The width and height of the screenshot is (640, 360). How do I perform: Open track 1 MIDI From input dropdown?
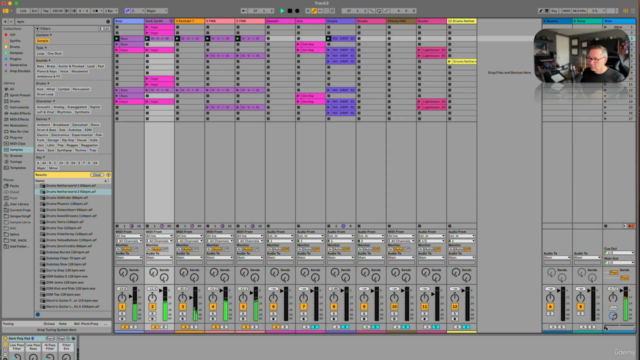[x=129, y=236]
